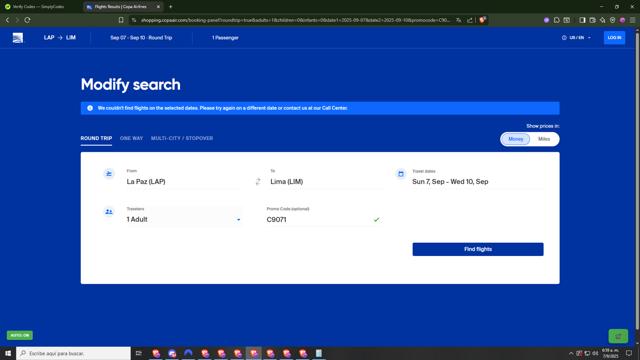Click the page vertical scrollbar
This screenshot has height=360, width=640.
click(x=637, y=180)
